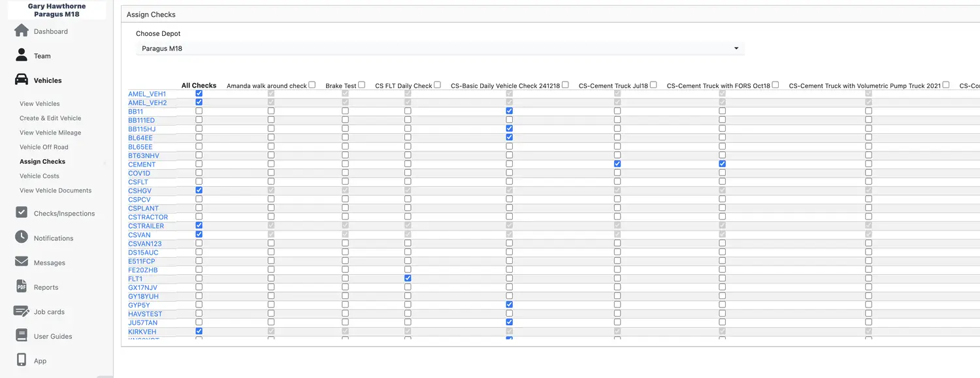Click the Notifications clock icon
Image resolution: width=980 pixels, height=378 pixels.
22,237
